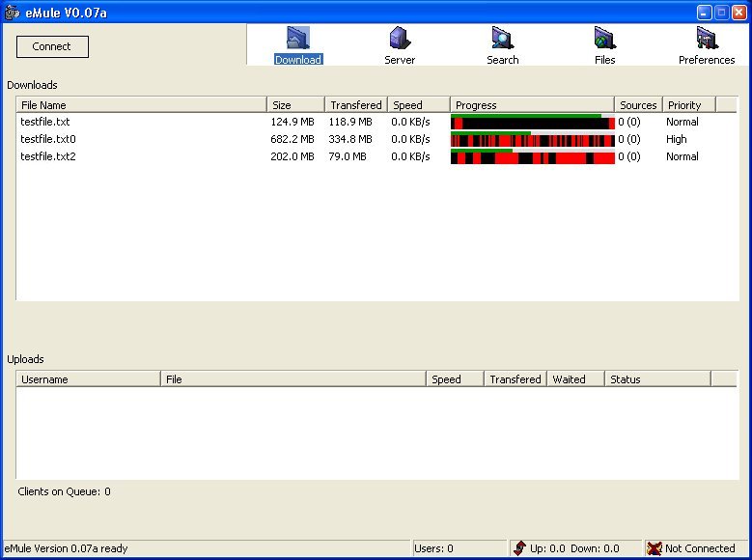Screen dimensions: 752x560
Task: Open the Download section icon
Action: point(298,38)
